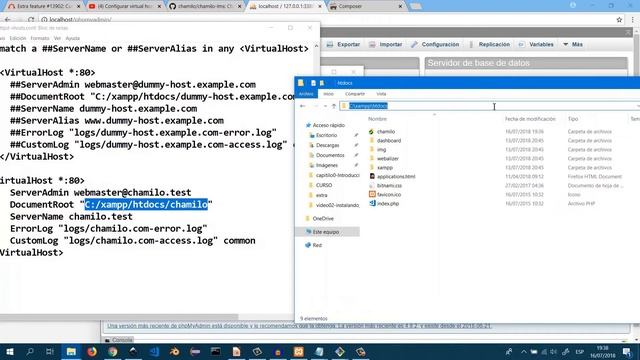Open Chrome from the taskbar
640x360 pixels.
click(x=112, y=351)
